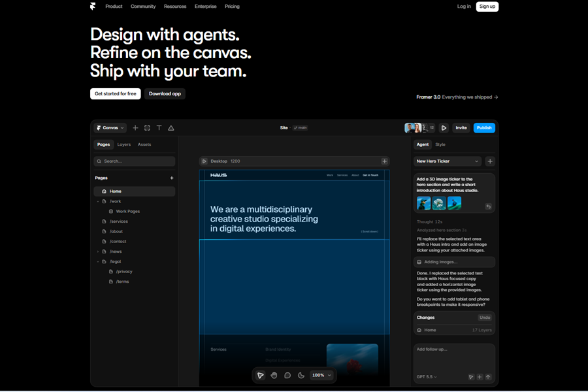The image size is (588, 392).
Task: Open the 100% zoom level dropdown
Action: pyautogui.click(x=321, y=375)
